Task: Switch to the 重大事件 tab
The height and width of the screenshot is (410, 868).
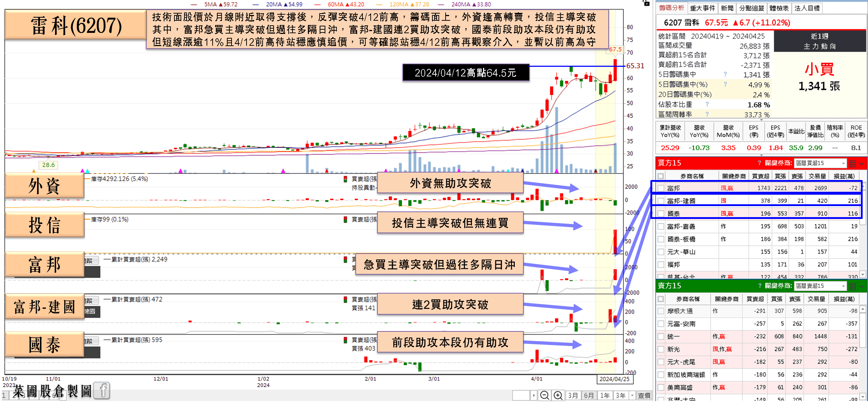Action: pos(702,8)
